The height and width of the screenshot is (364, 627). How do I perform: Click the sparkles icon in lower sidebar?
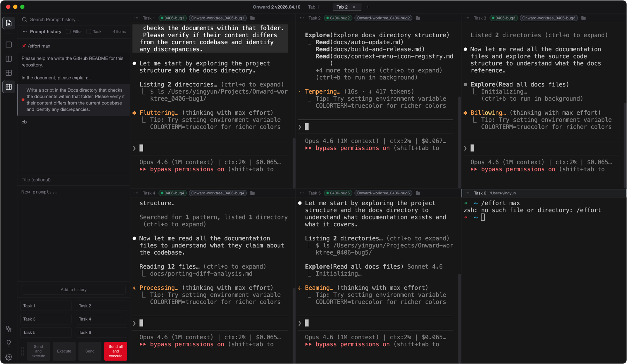coord(9,329)
